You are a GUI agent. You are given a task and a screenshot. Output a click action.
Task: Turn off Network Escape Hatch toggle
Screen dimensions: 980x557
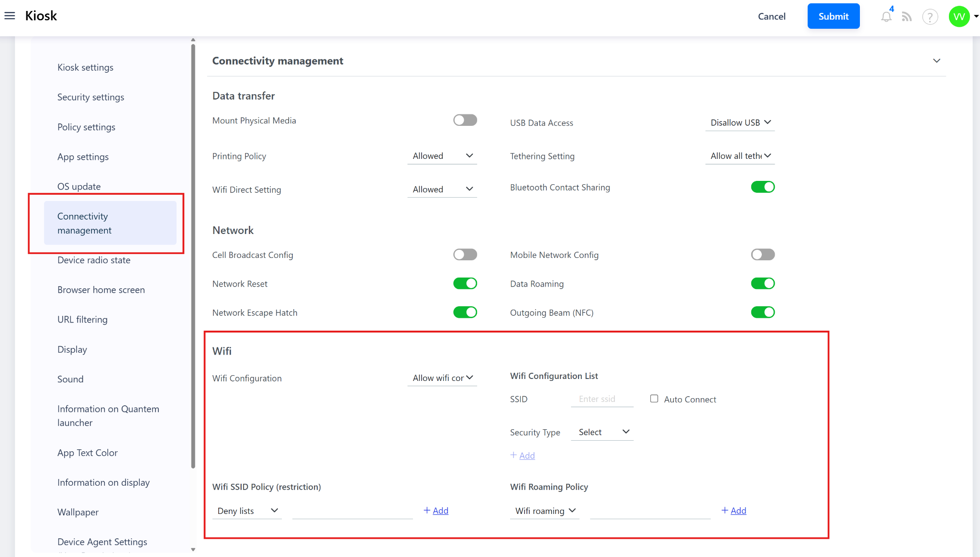click(465, 312)
